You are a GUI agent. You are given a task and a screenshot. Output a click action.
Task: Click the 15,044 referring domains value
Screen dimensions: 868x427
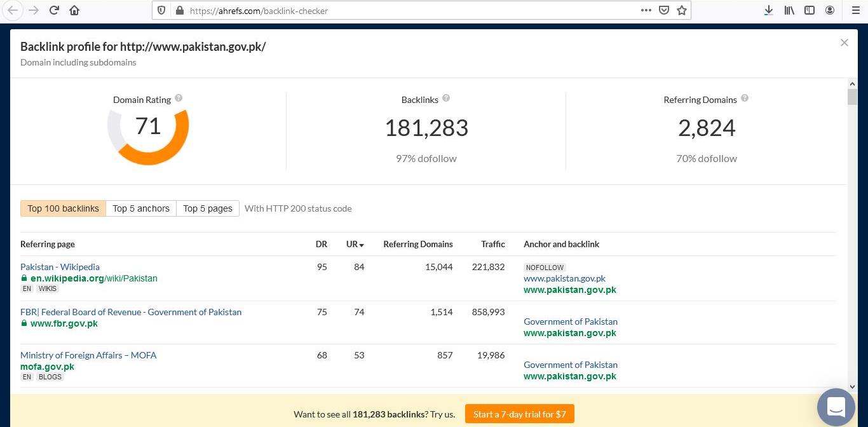point(439,267)
